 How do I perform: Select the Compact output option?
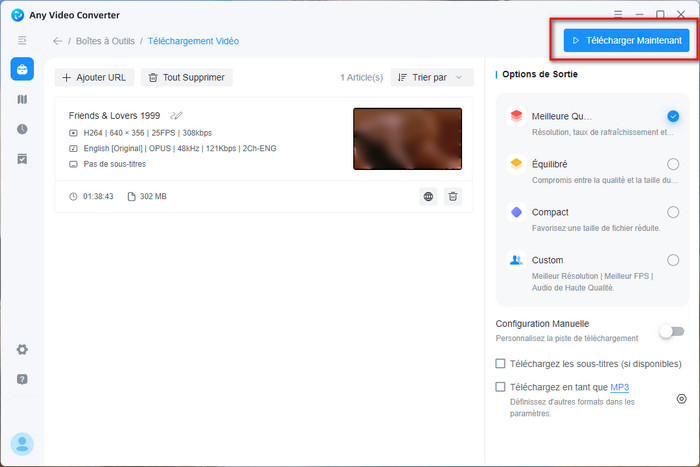(672, 212)
